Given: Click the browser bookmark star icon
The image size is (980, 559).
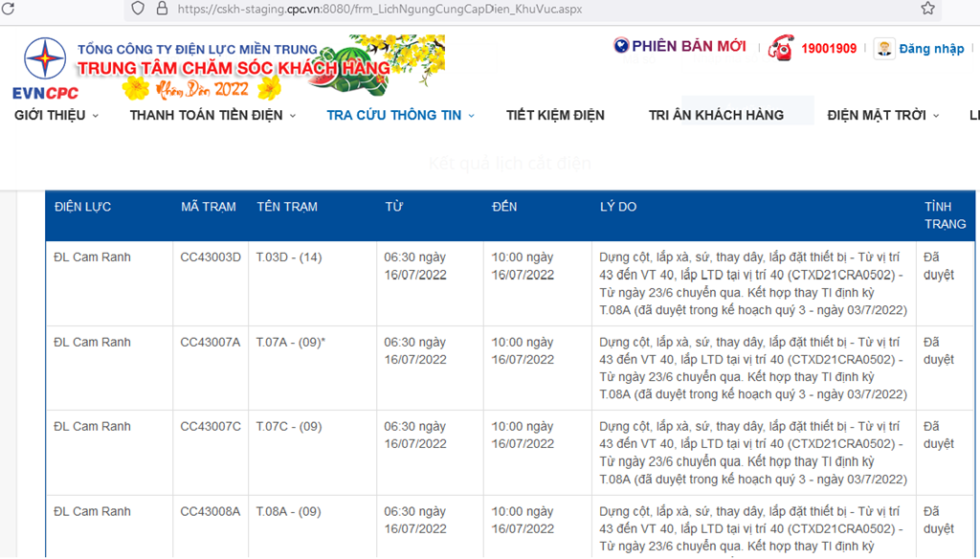Looking at the screenshot, I should [927, 9].
